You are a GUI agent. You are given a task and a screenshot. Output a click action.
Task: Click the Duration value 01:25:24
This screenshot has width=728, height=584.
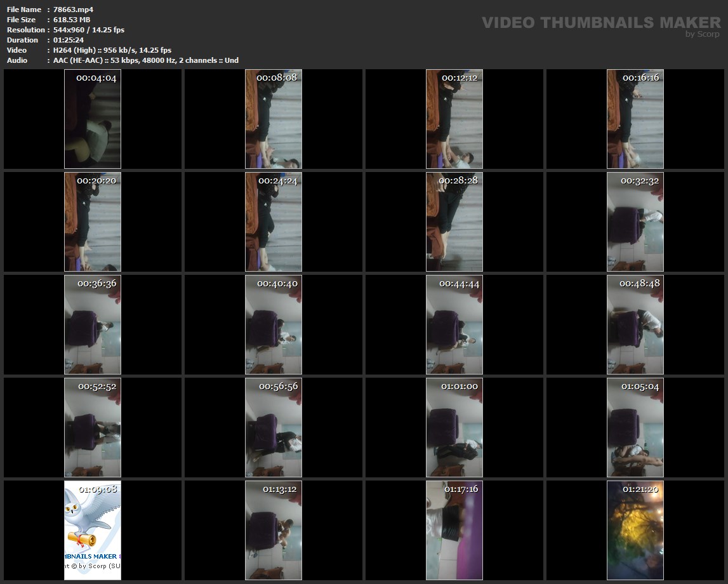(x=69, y=40)
